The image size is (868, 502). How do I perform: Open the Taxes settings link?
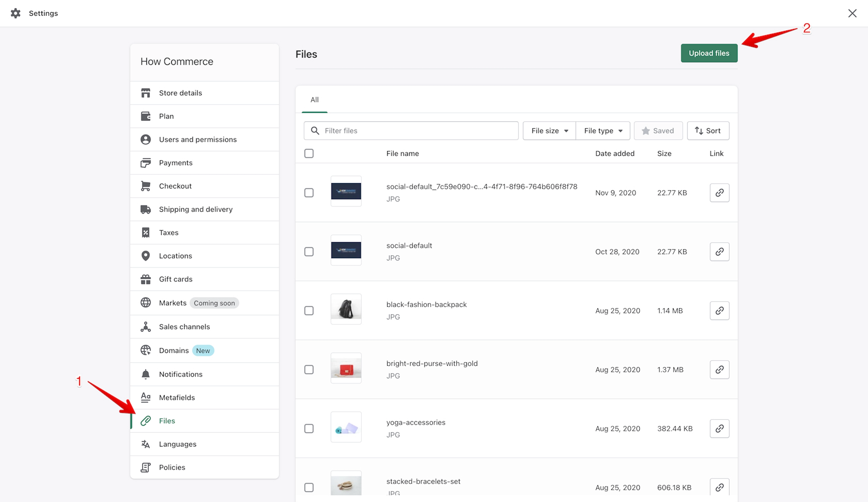(x=205, y=232)
